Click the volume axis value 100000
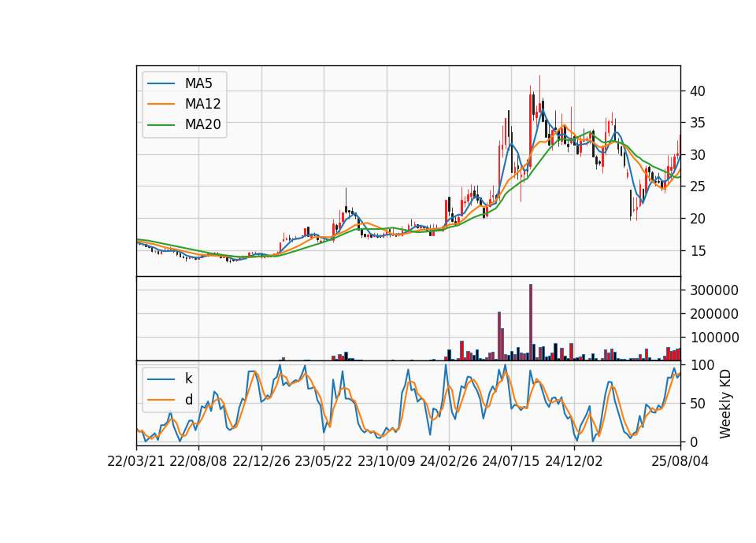756x543 pixels. click(x=714, y=338)
